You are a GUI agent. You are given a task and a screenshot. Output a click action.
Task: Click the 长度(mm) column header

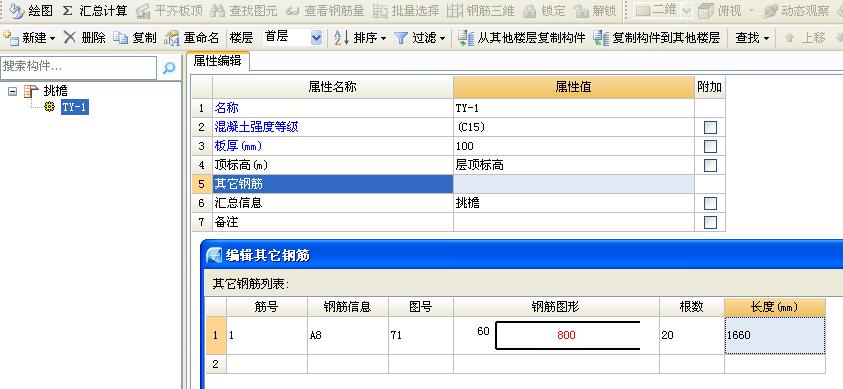[775, 307]
